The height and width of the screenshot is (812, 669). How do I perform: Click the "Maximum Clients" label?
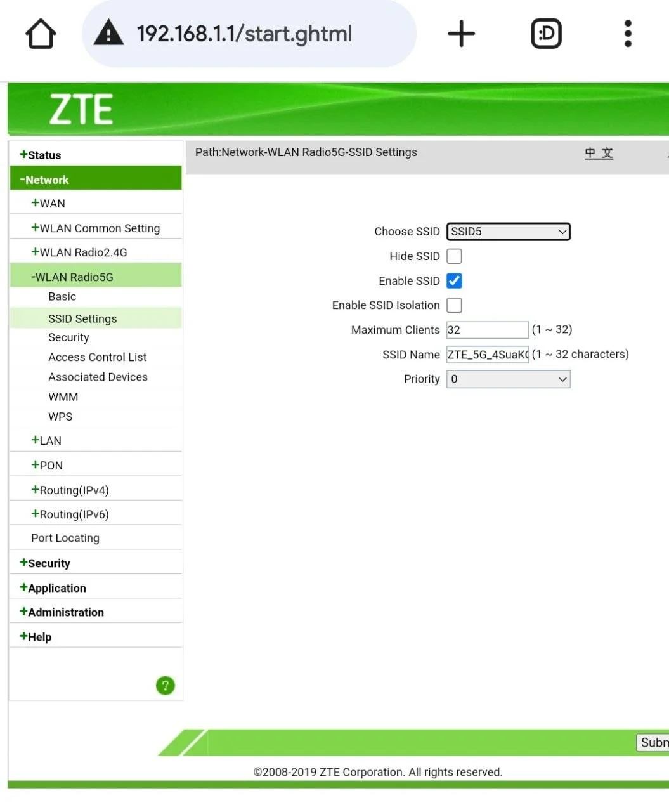[396, 330]
